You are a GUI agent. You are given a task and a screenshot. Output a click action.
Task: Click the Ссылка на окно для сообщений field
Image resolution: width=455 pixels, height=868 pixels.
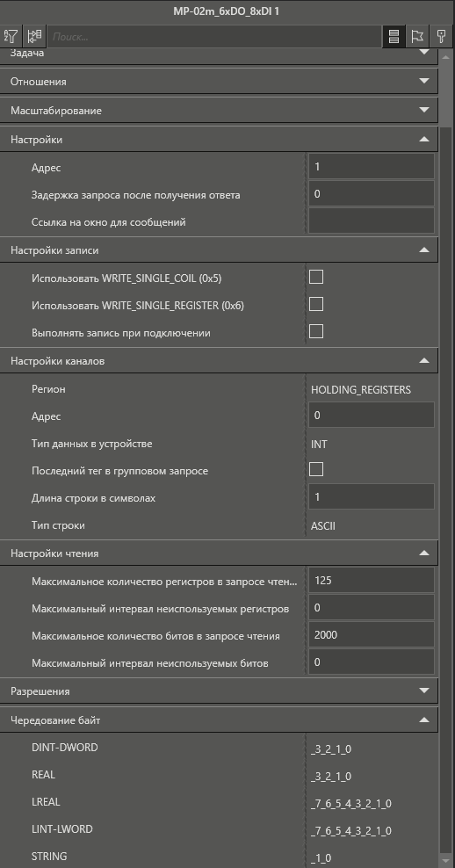tap(372, 221)
